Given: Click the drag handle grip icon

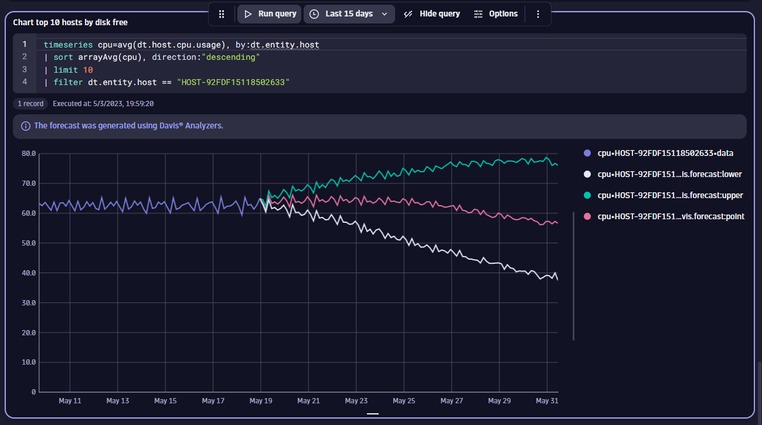Looking at the screenshot, I should (x=222, y=14).
